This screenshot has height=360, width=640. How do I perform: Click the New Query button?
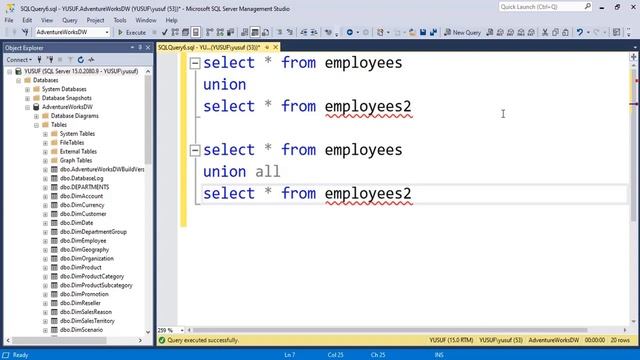462,32
